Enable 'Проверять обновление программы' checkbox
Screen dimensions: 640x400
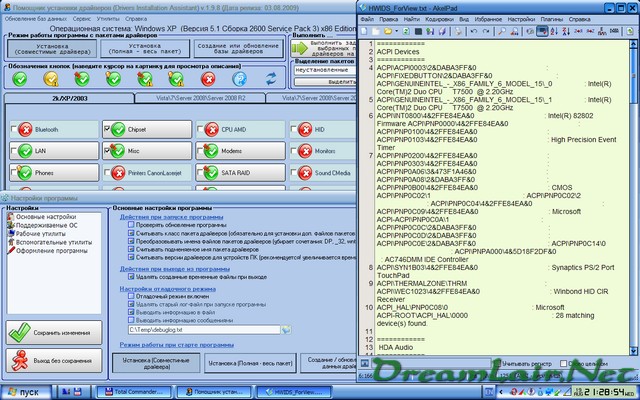click(130, 226)
